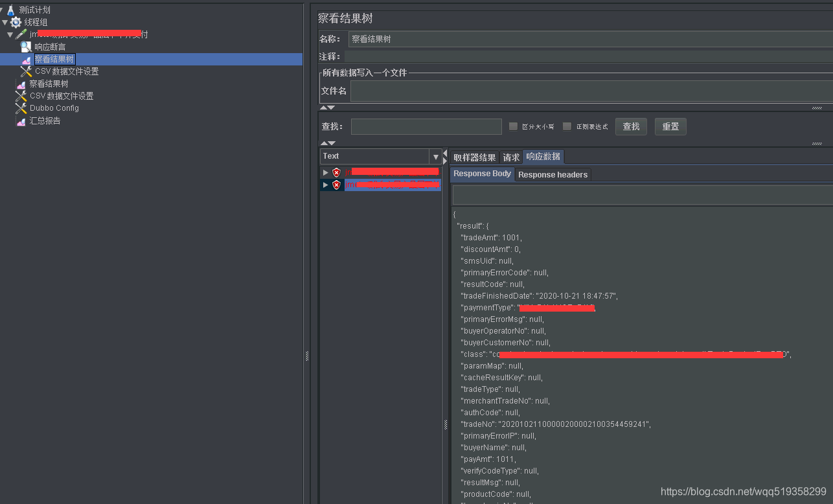Viewport: 833px width, 504px height.
Task: Expand the first failed result row
Action: (326, 172)
